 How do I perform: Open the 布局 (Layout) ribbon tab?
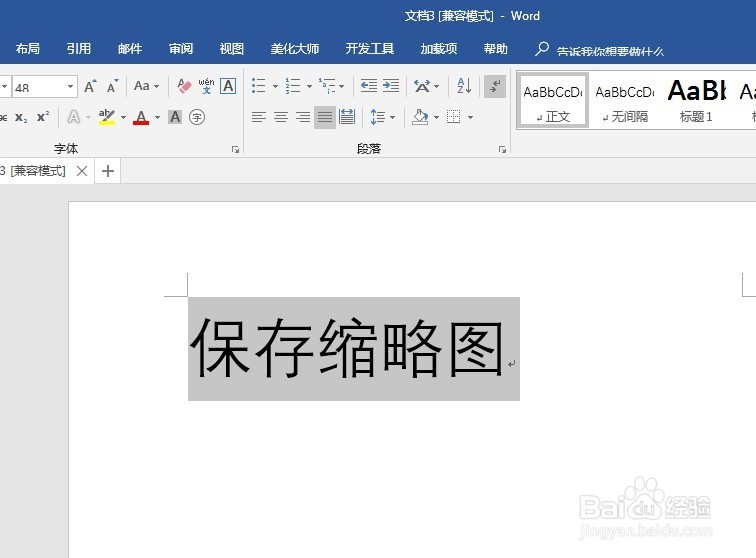[27, 49]
